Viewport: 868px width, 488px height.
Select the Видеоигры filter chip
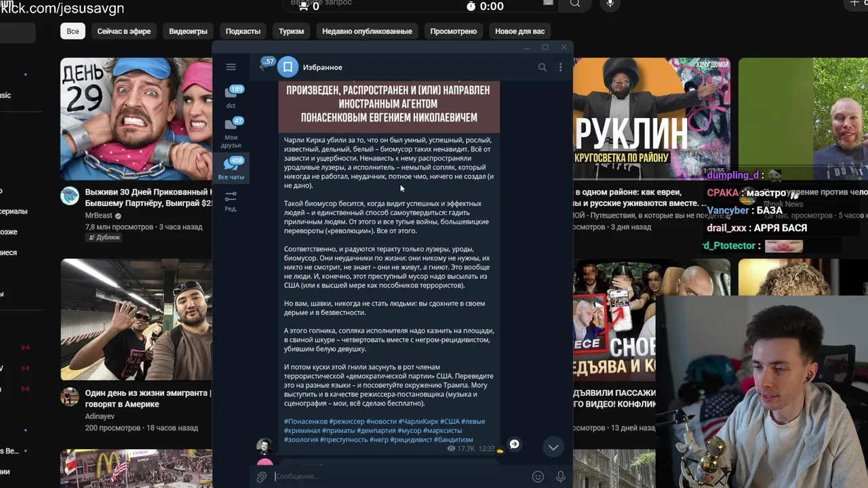pyautogui.click(x=188, y=31)
